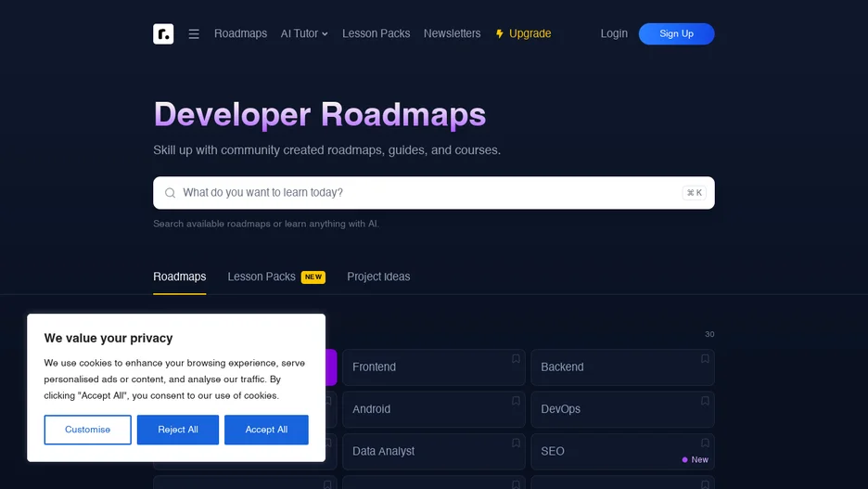Open the SEO roadmap card
This screenshot has width=868, height=489.
pyautogui.click(x=623, y=451)
